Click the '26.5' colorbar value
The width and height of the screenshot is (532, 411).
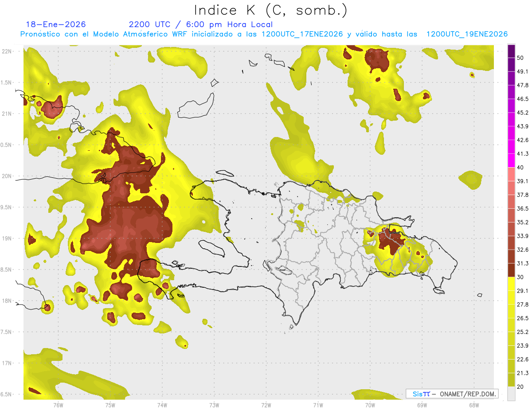(523, 318)
